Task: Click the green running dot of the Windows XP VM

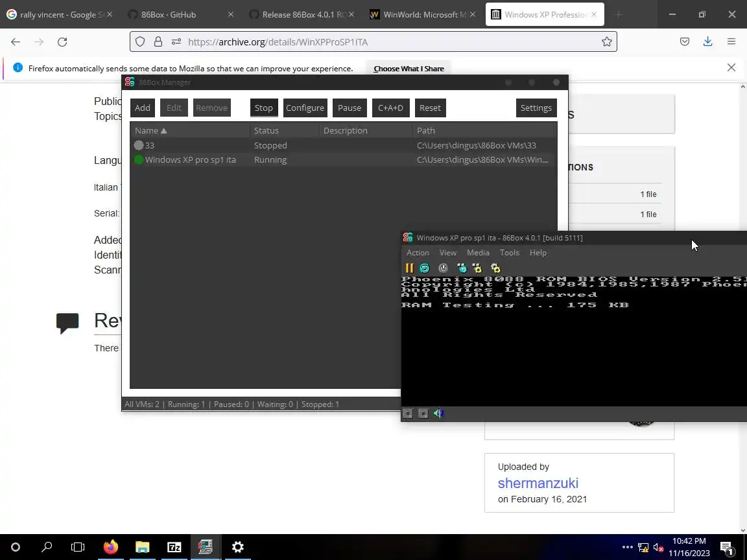Action: [x=139, y=159]
